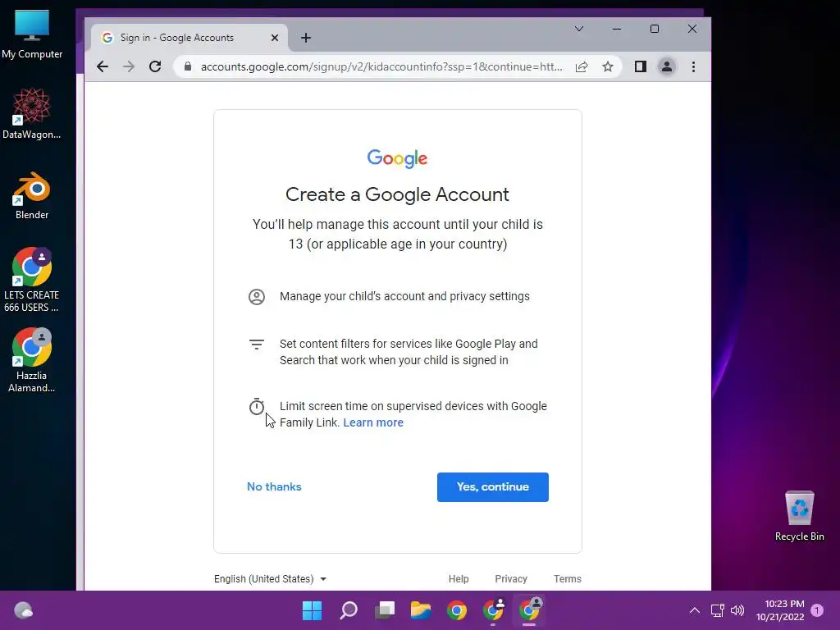Open volume control in tray

pos(737,610)
